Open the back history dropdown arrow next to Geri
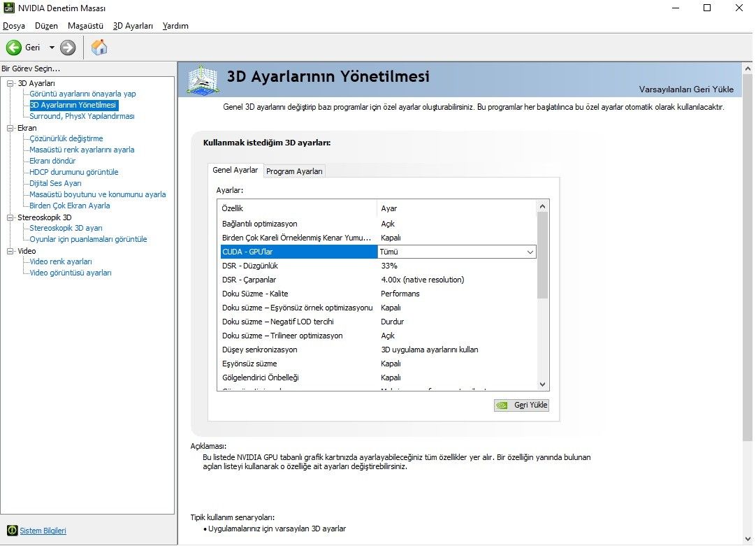Viewport: 756px width, 546px height. [x=52, y=48]
